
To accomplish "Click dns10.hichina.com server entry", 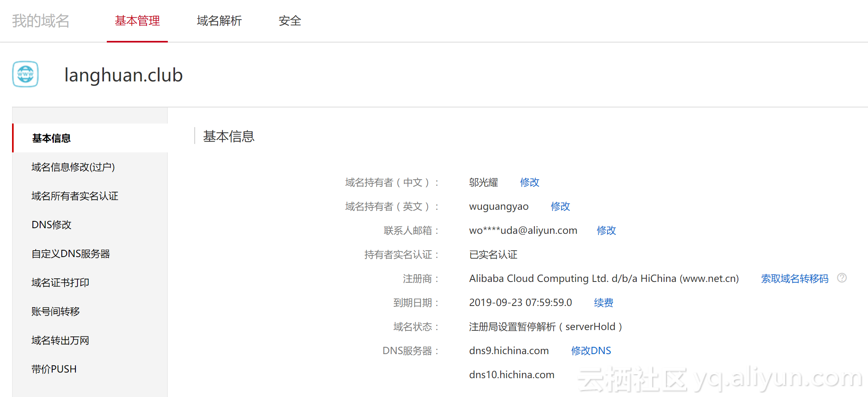I will pos(511,375).
